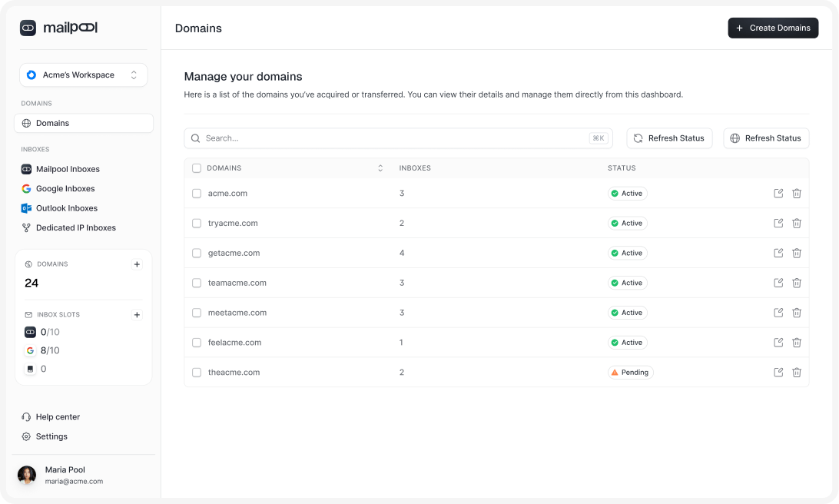Screen dimensions: 839x504
Task: Open the Acme's Workspace switcher dropdown
Action: (83, 75)
